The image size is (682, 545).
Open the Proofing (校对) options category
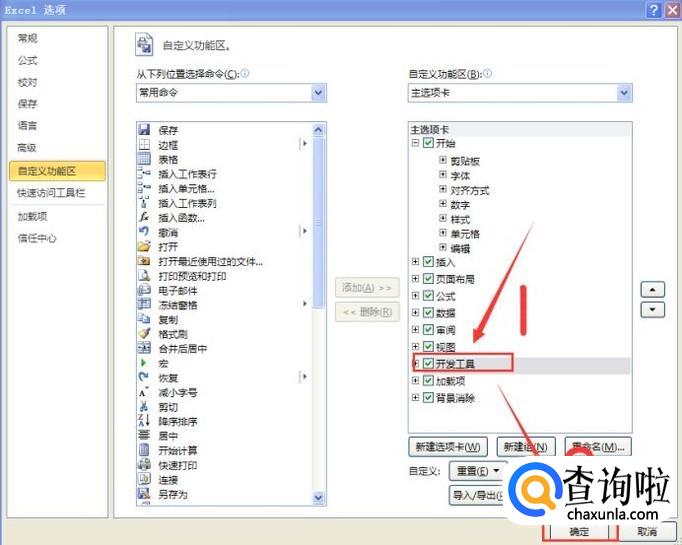tap(27, 82)
